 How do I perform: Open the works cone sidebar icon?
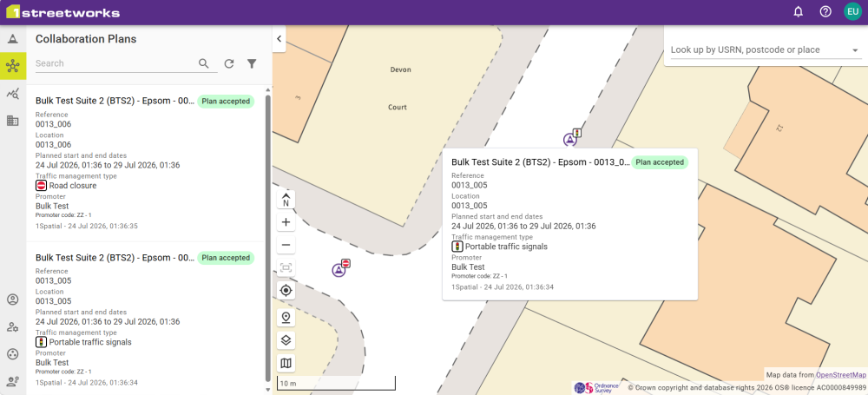13,39
